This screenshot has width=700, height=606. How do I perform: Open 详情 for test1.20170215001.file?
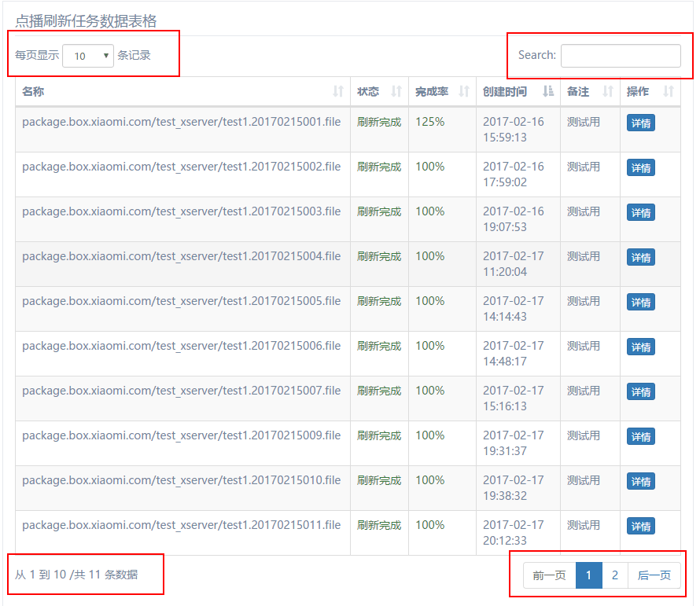pyautogui.click(x=640, y=122)
